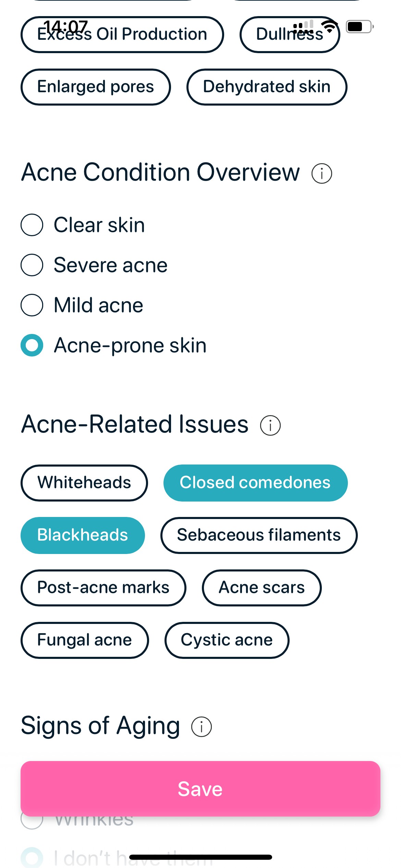The height and width of the screenshot is (868, 401).
Task: Open the Acne Condition Overview info tooltip
Action: coord(323,173)
